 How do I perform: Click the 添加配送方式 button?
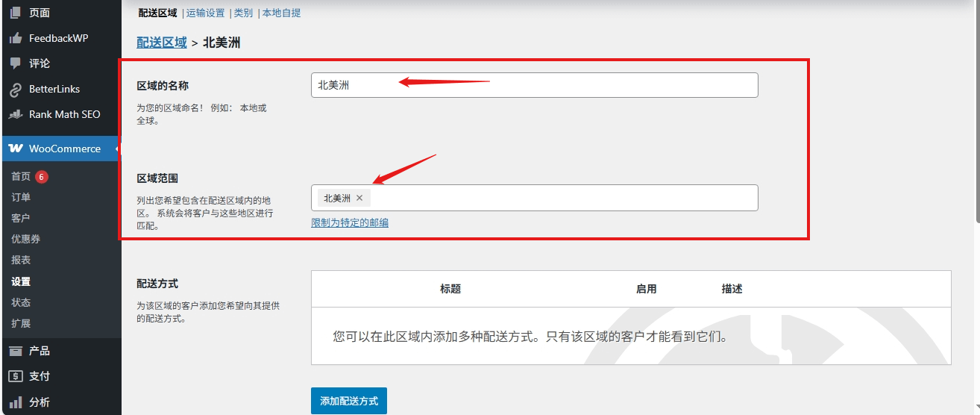(x=349, y=401)
